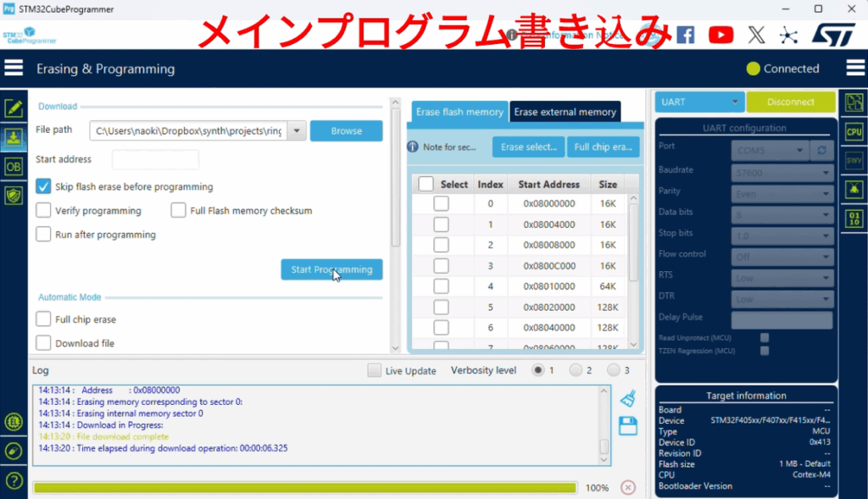Switch to Erase flash memory tab
The width and height of the screenshot is (868, 499).
[x=459, y=112]
